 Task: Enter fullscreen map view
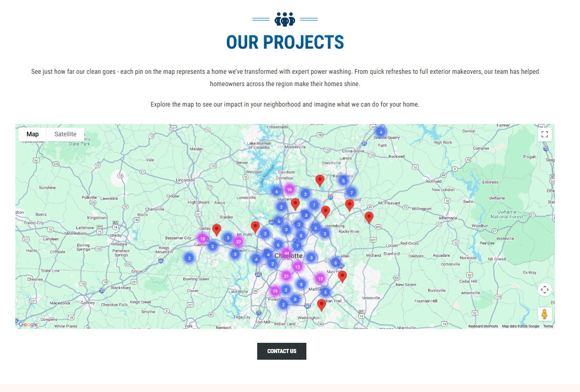545,135
